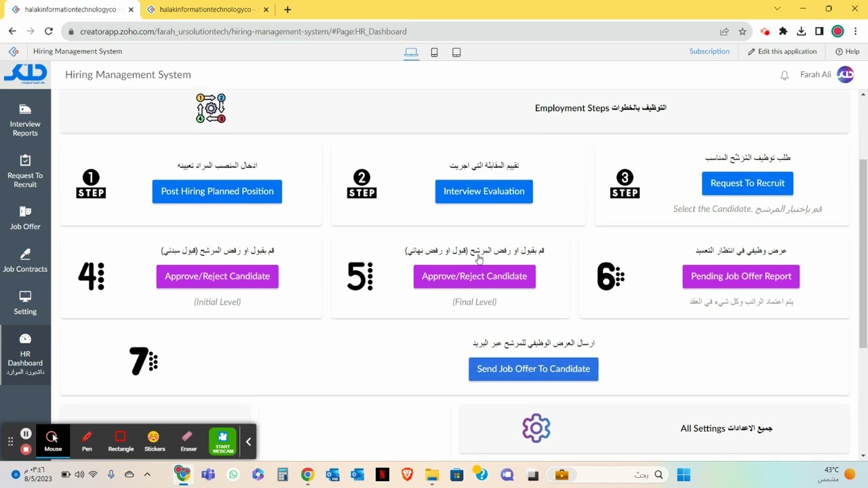The width and height of the screenshot is (868, 488).
Task: Open Request To Recruit sidebar item
Action: coord(25,171)
